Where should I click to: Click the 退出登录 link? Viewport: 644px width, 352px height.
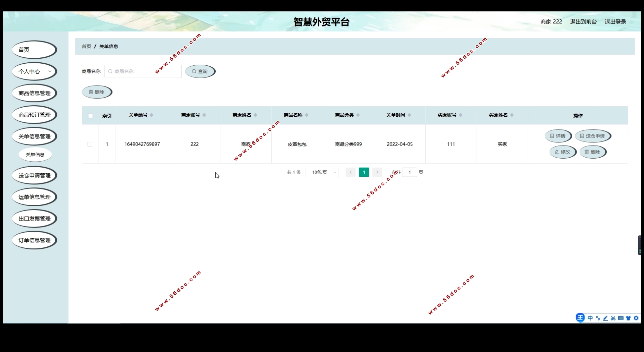pos(615,22)
